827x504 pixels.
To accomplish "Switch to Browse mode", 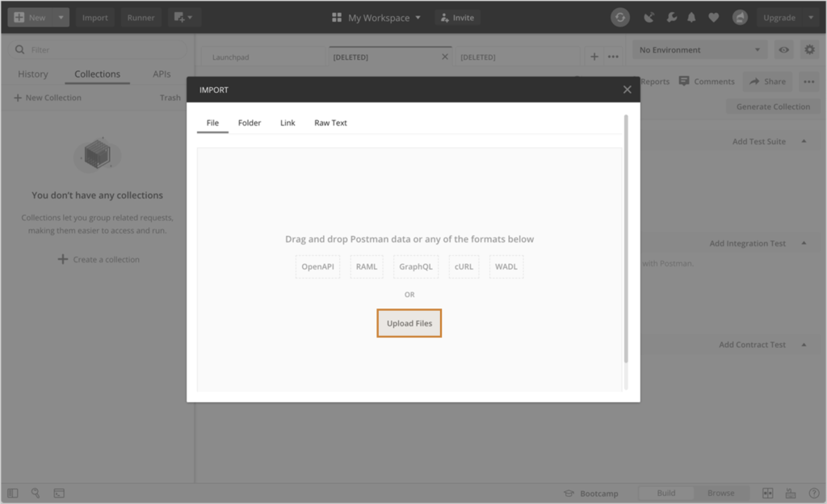I will coord(720,493).
